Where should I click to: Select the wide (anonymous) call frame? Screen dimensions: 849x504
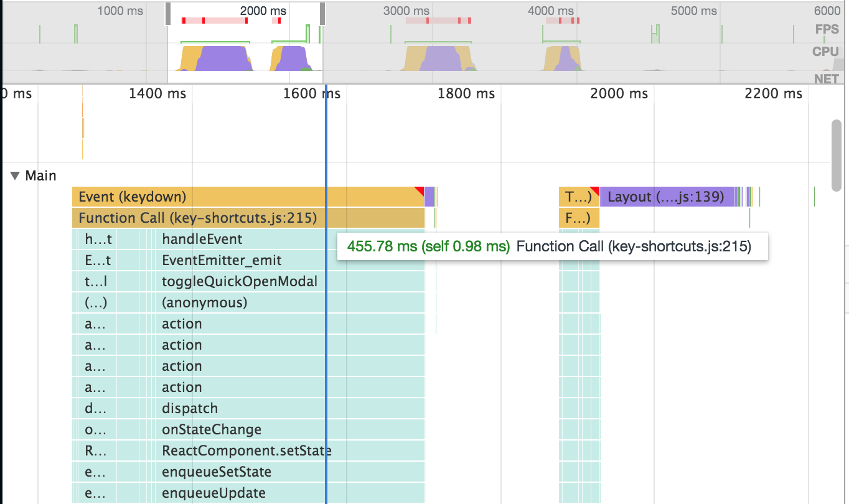coord(289,302)
